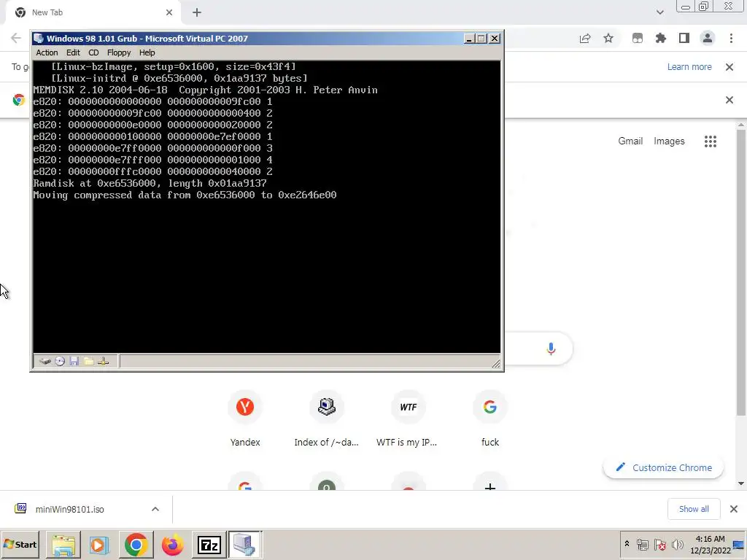
Task: Click the MEMDISK 2.10 copyright line in the VM console
Action: (205, 90)
